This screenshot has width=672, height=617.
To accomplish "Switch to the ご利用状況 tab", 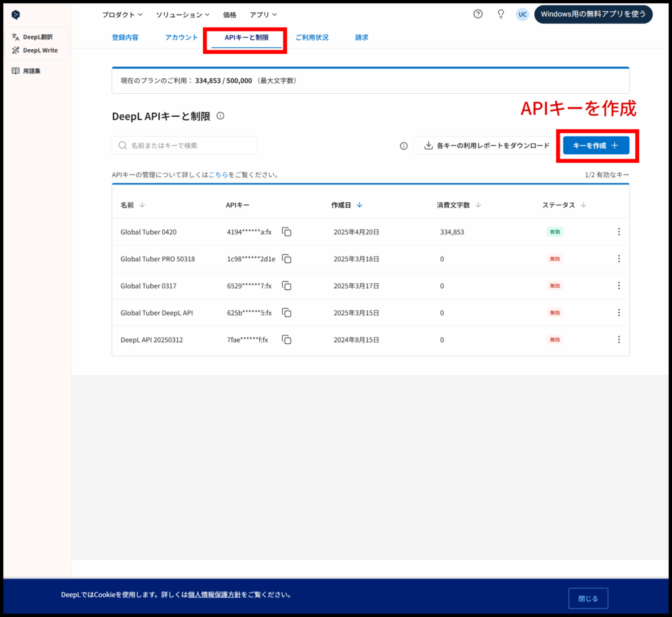I will coord(312,37).
